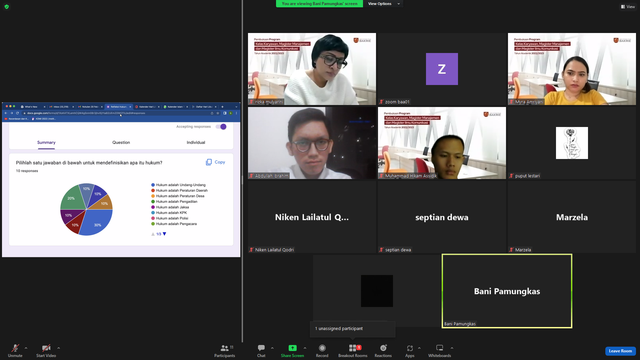Click 'septian dewa' name tile

[x=442, y=217]
